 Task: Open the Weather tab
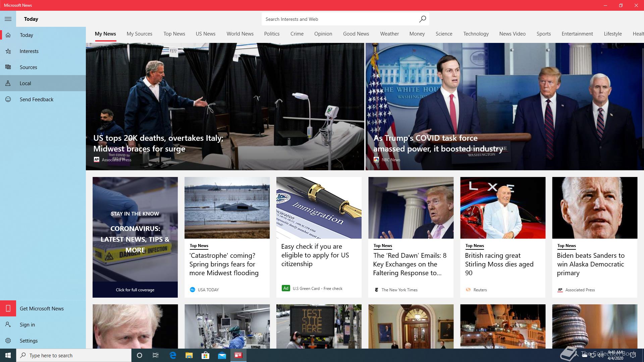tap(389, 34)
